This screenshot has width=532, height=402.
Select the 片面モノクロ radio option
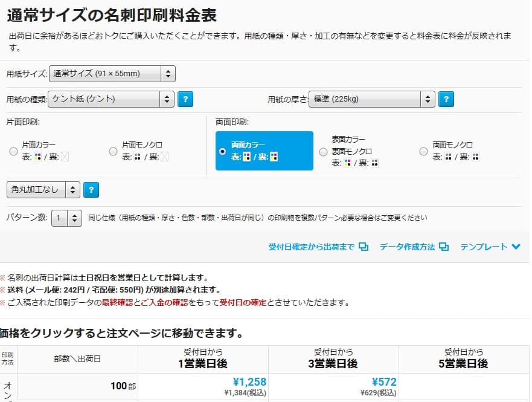(113, 151)
